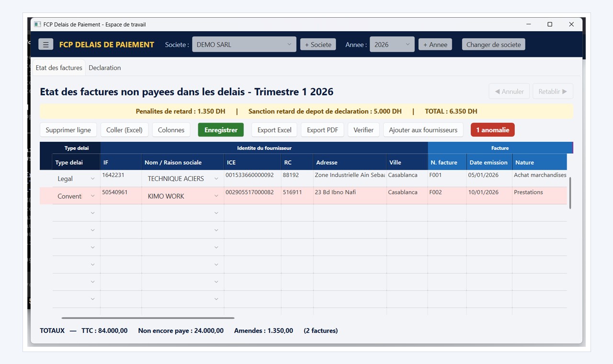
Task: Click Nom / Raison sociale column header
Action: [x=182, y=162]
